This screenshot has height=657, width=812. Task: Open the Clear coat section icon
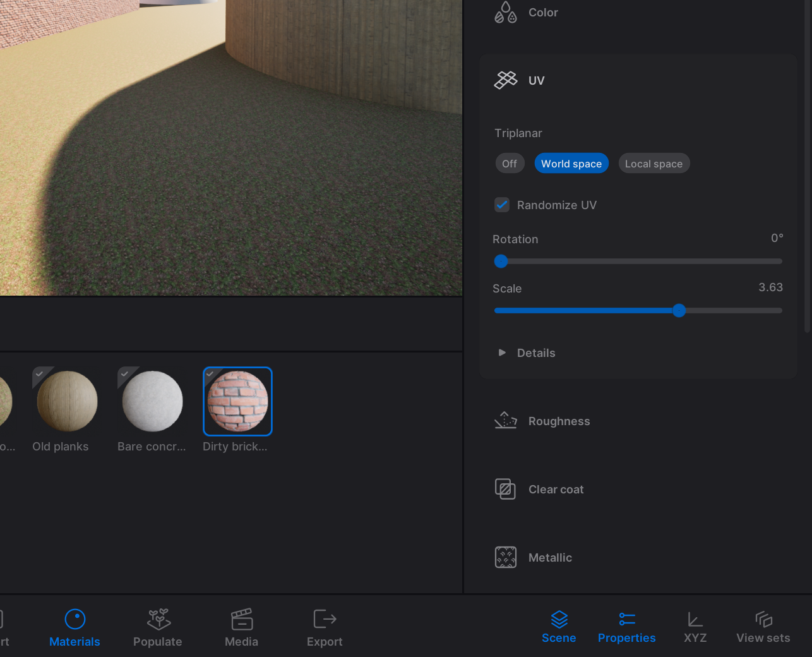505,489
